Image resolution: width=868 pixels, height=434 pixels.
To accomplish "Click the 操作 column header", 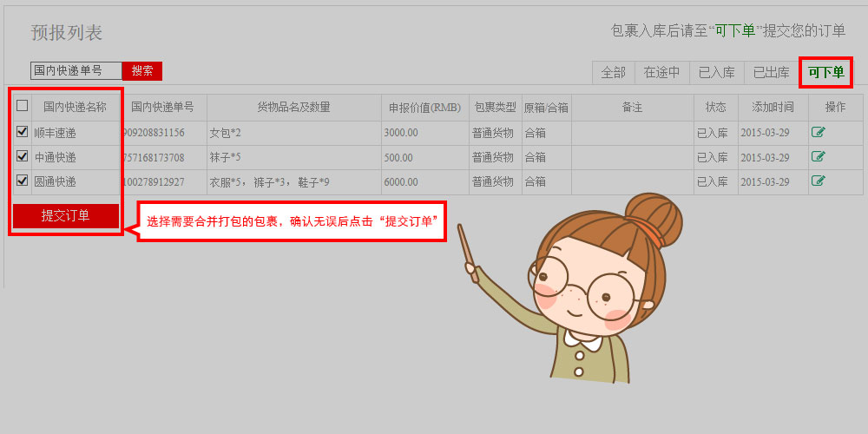I will click(x=835, y=108).
